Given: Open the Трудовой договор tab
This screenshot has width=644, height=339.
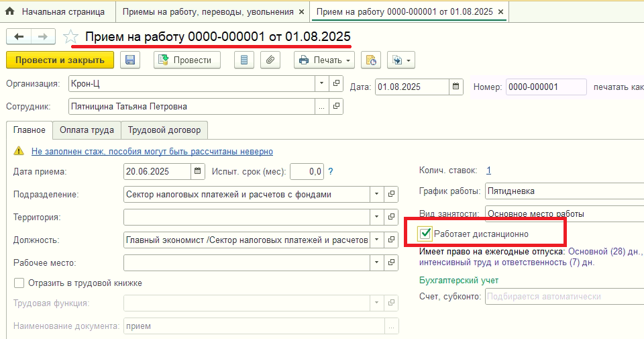Looking at the screenshot, I should click(x=164, y=130).
